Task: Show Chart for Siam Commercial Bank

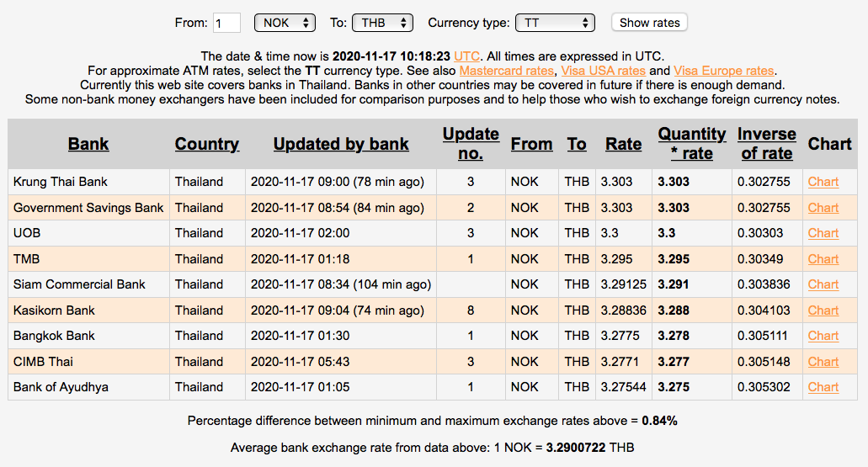Action: (823, 284)
